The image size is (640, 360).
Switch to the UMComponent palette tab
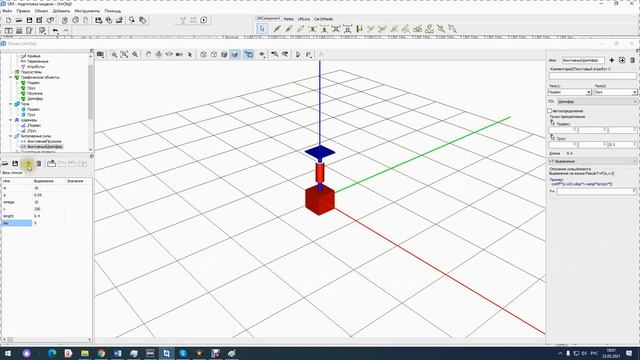(268, 19)
